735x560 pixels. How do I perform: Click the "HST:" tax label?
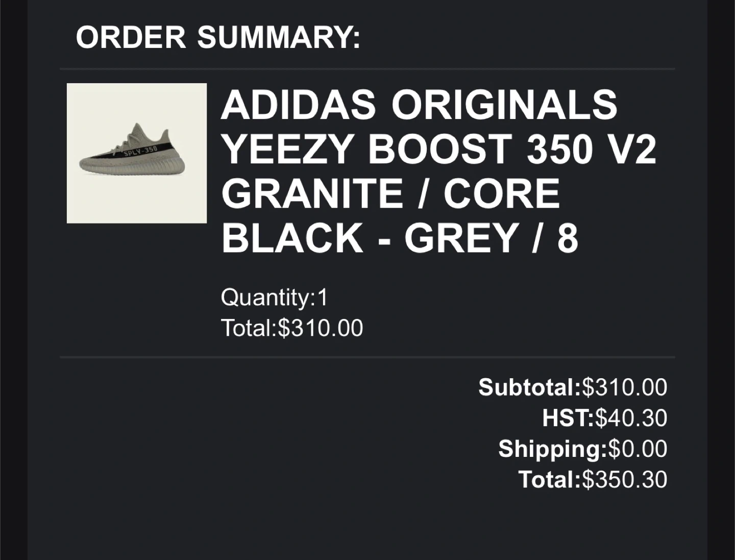568,418
